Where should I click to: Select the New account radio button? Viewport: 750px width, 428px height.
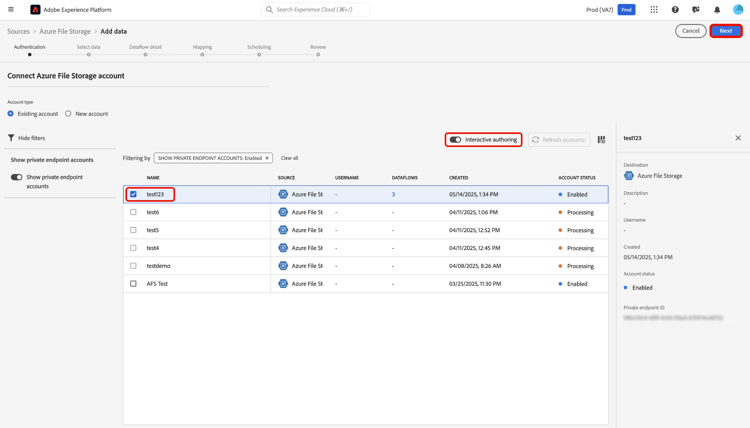click(x=68, y=114)
